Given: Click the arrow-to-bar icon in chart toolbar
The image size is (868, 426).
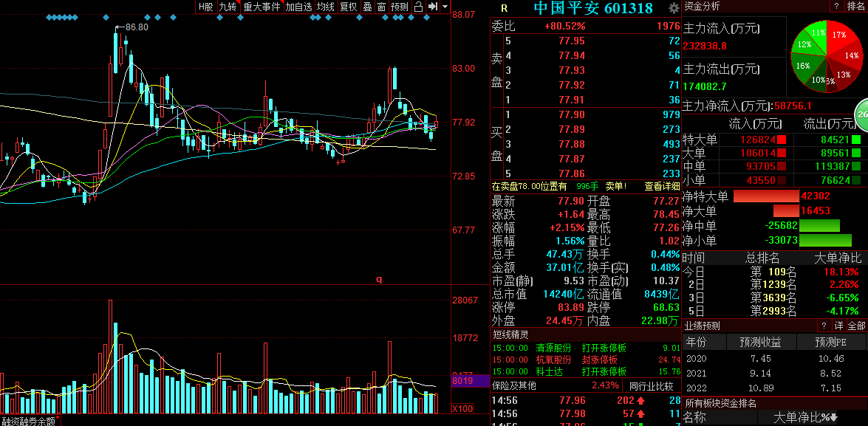Looking at the screenshot, I should [433, 7].
